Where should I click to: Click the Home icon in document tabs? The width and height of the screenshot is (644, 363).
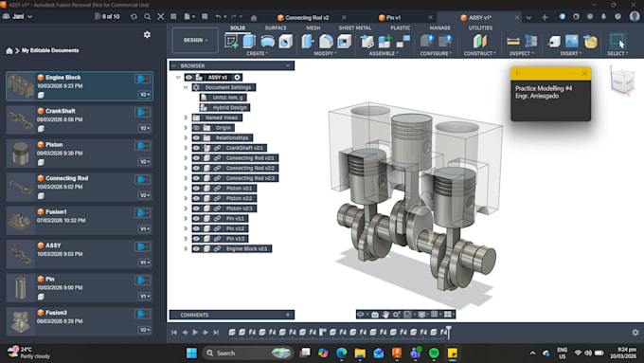(254, 18)
